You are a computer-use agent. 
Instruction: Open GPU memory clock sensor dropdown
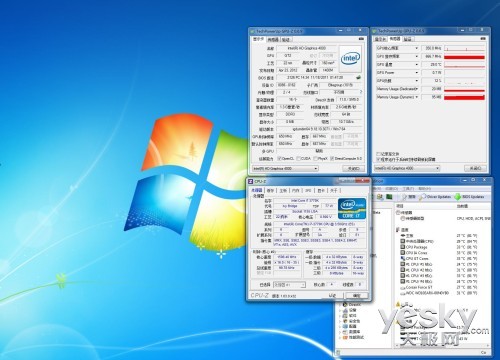pos(417,56)
